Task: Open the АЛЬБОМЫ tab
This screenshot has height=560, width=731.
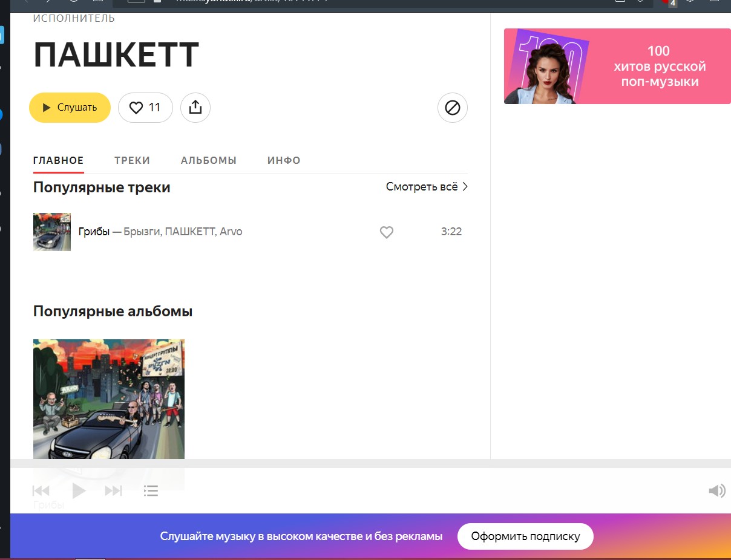Action: tap(209, 160)
